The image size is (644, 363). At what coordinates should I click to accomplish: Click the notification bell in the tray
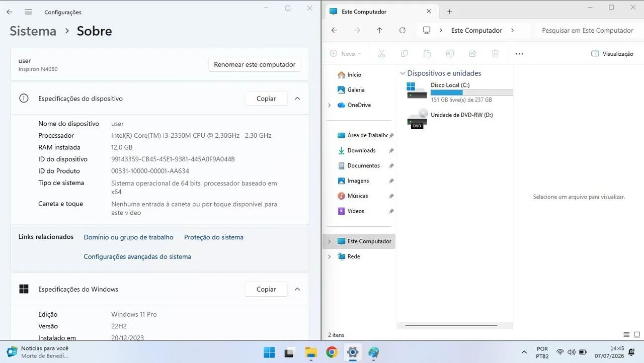(631, 352)
